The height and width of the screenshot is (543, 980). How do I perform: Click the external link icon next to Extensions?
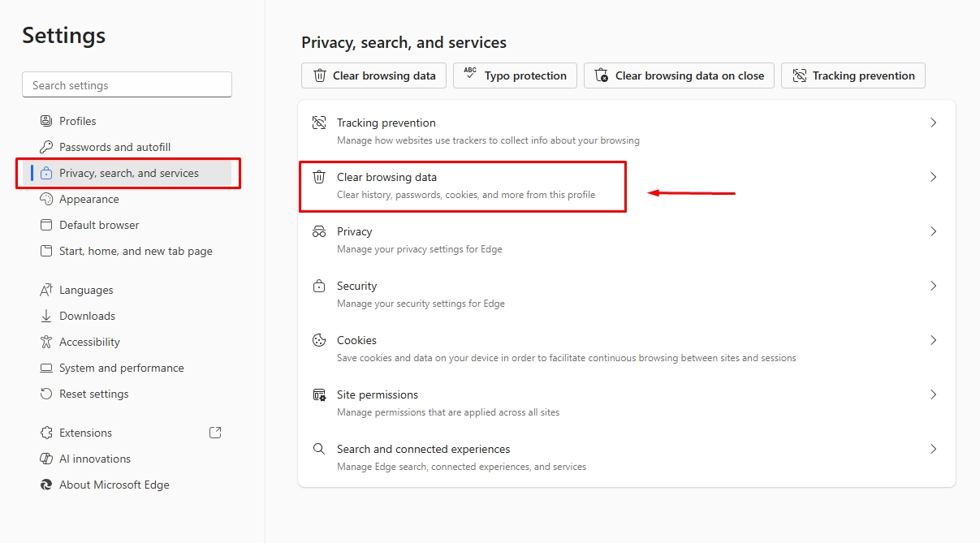[214, 433]
